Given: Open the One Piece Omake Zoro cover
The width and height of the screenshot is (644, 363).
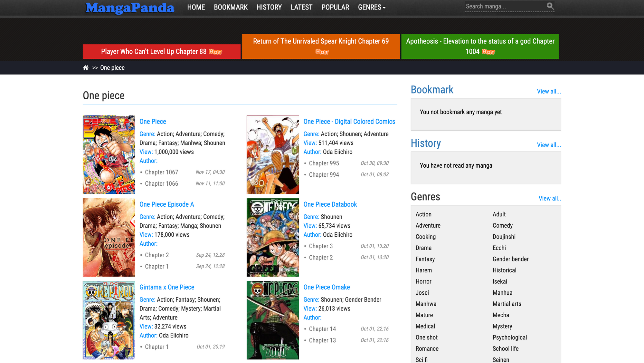Looking at the screenshot, I should pos(273,320).
